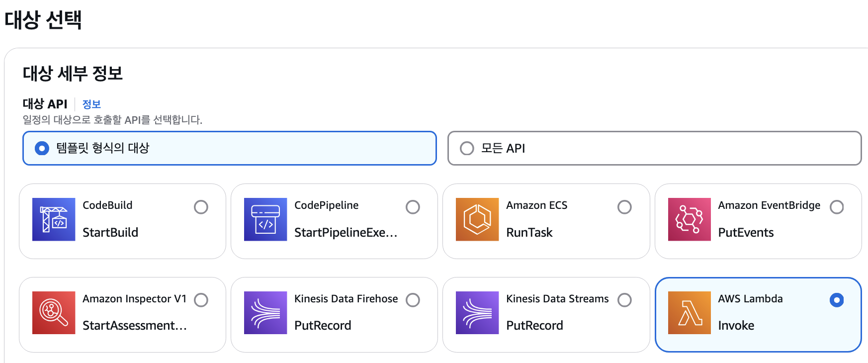Viewport: 868px width, 363px height.
Task: Click the Invoke label in Lambda card
Action: pos(736,326)
